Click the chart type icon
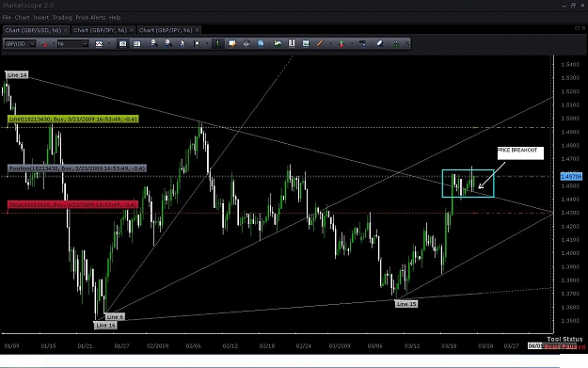 coord(99,44)
